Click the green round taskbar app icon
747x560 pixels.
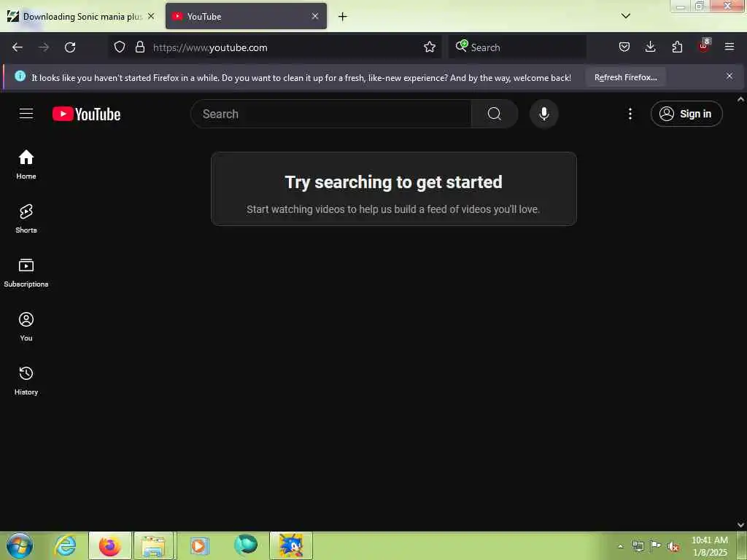point(246,545)
